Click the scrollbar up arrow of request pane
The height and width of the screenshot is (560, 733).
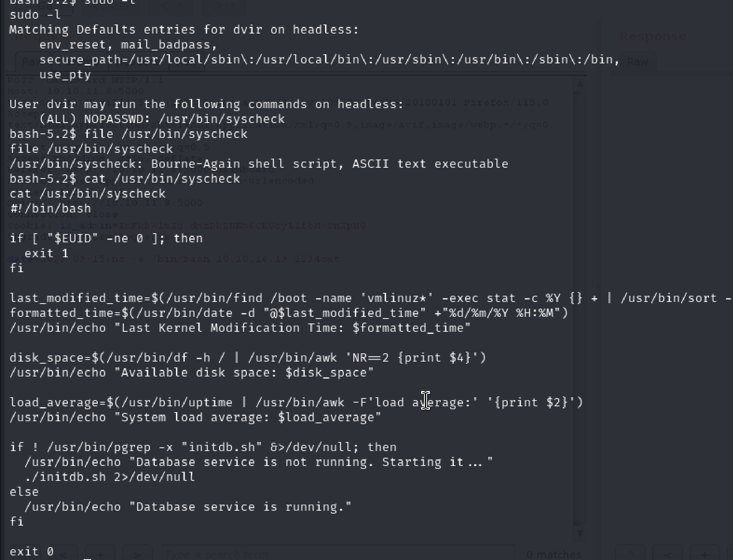click(x=580, y=84)
